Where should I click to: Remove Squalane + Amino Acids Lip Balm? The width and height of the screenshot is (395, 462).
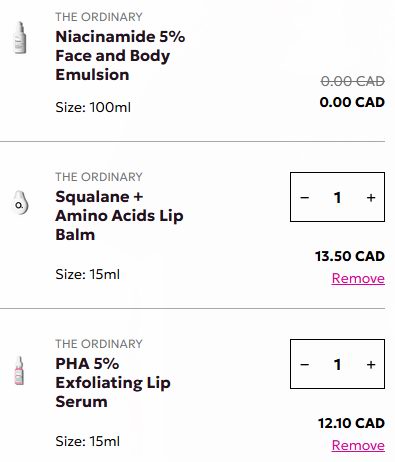point(358,278)
